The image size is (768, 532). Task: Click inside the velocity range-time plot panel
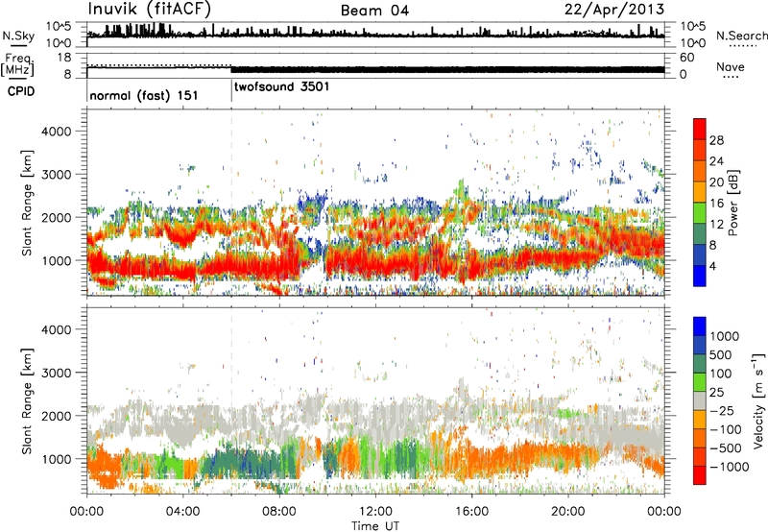tap(375, 400)
